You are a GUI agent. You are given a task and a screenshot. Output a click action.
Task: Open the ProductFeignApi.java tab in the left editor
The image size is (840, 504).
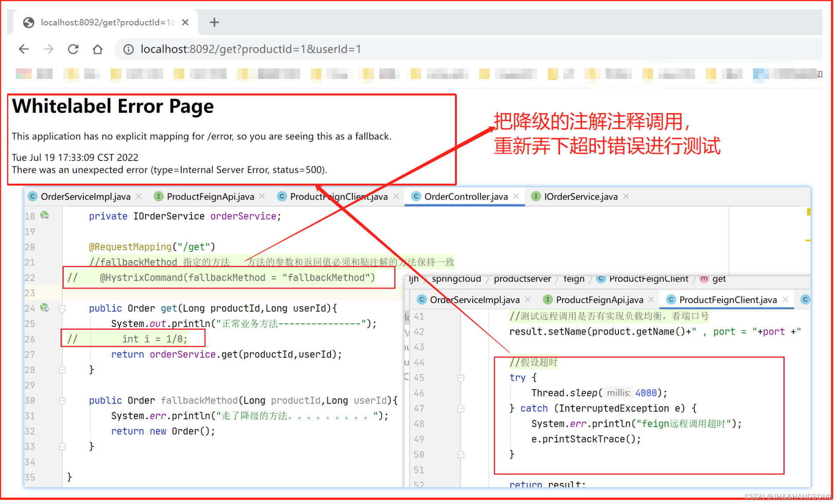point(210,197)
